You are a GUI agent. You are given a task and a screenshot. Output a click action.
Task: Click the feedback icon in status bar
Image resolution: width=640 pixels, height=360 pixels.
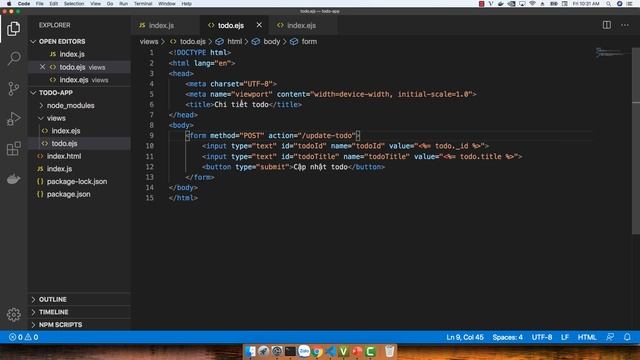[610, 337]
